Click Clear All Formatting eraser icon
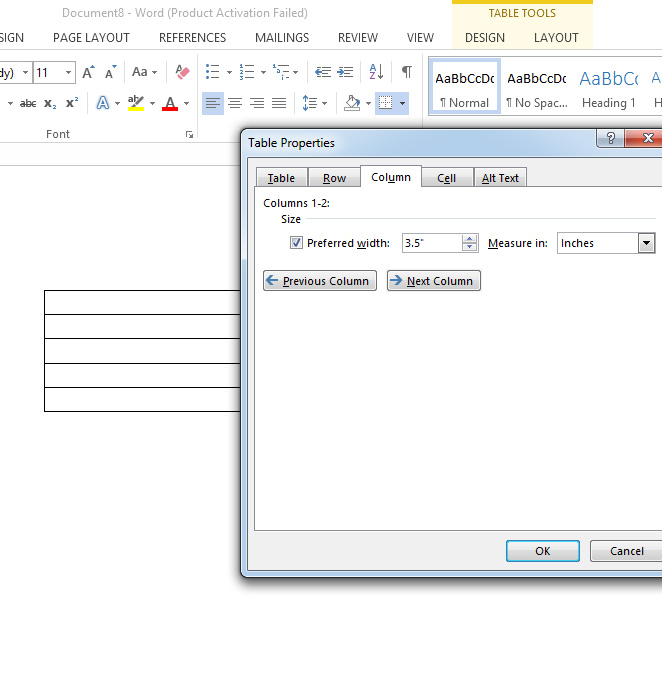This screenshot has height=688, width=662. [x=182, y=72]
